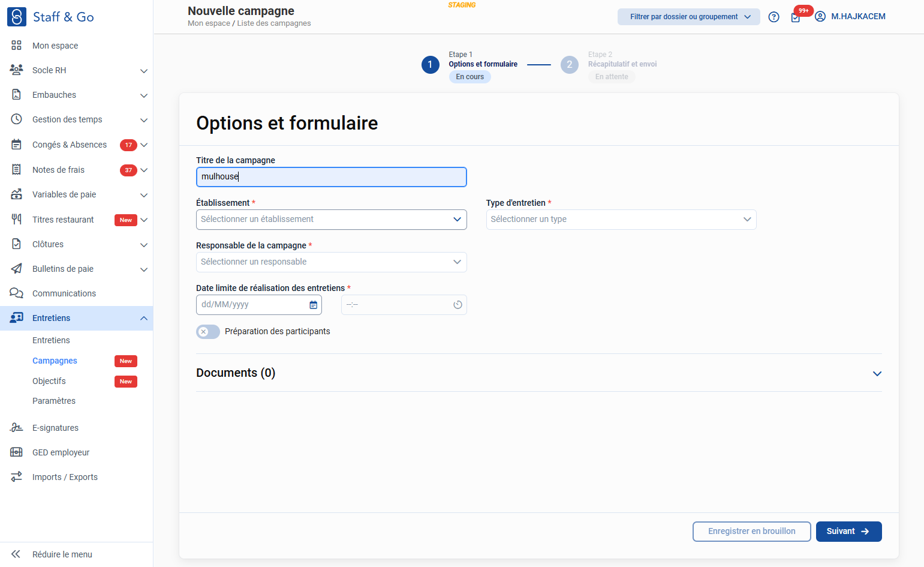Open the clock time picker icon

point(458,305)
